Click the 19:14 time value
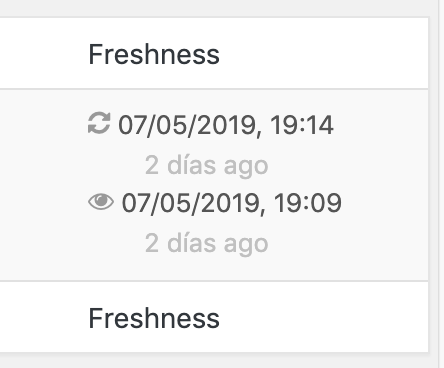The image size is (444, 368). click(302, 125)
